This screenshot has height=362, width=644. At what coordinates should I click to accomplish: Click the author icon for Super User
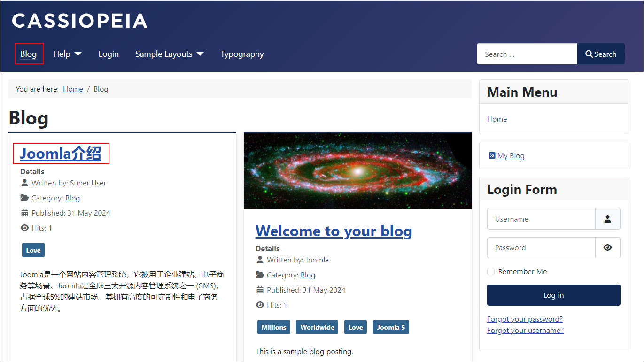[25, 183]
